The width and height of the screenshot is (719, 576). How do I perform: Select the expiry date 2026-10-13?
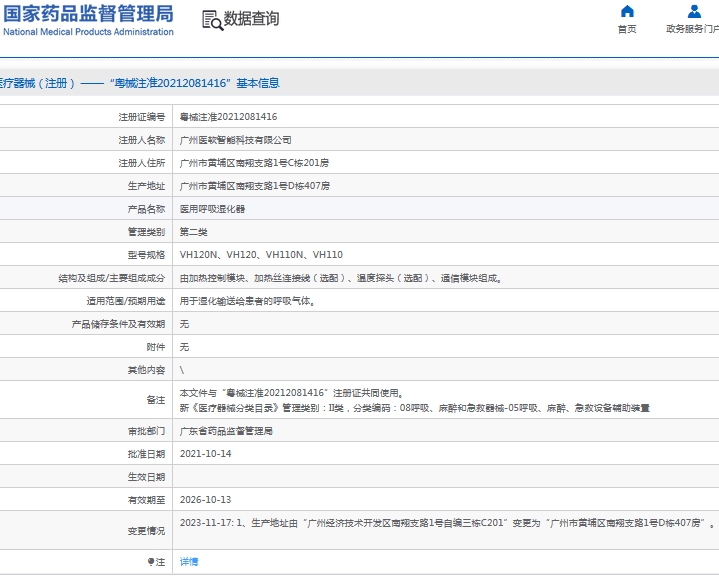pyautogui.click(x=205, y=500)
